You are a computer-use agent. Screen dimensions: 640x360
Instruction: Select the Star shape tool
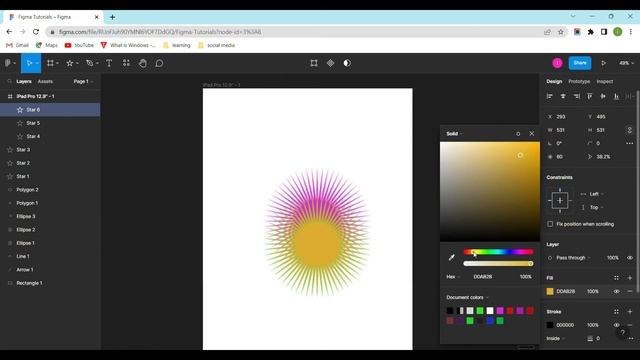point(70,63)
